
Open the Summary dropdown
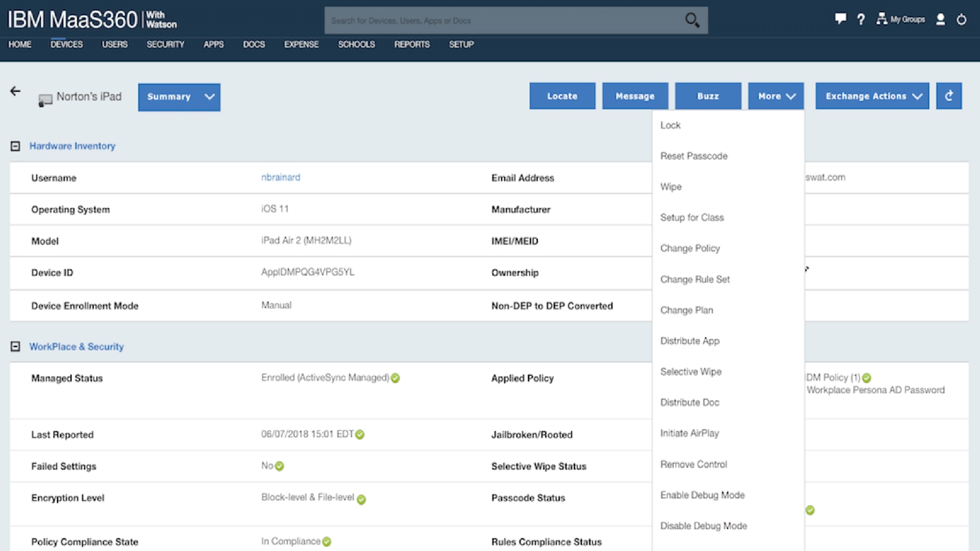click(x=179, y=97)
